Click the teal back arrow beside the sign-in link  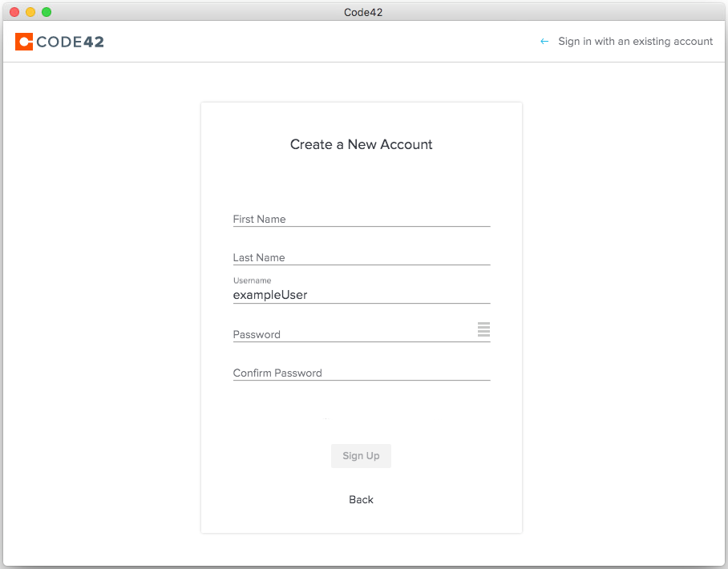pos(544,41)
